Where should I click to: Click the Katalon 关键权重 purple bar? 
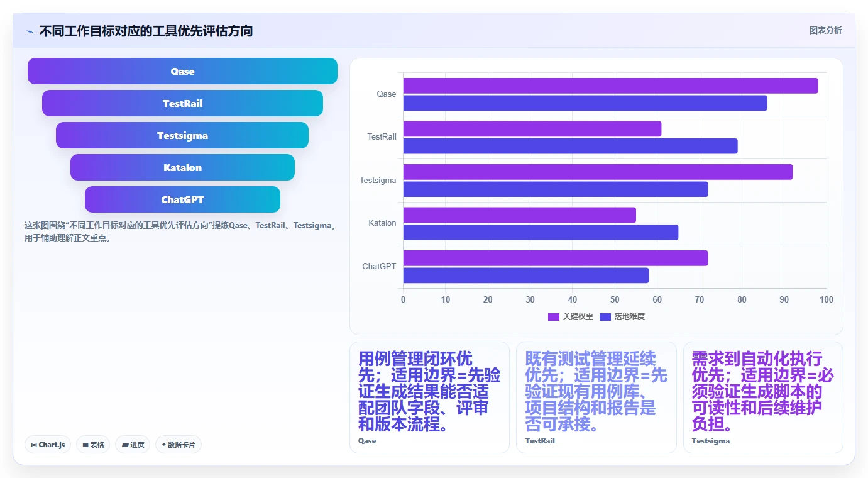click(519, 215)
